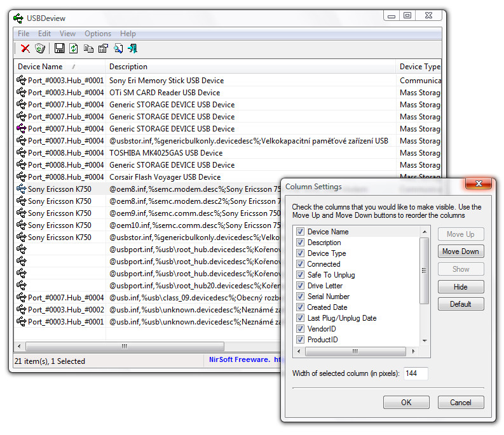The width and height of the screenshot is (504, 435).
Task: Open the File menu
Action: pyautogui.click(x=24, y=34)
